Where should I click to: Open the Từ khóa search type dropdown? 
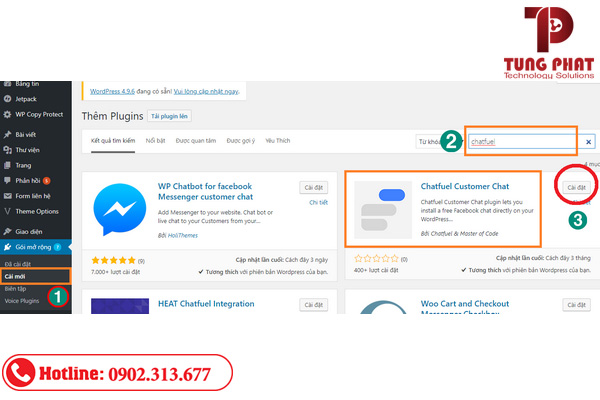(440, 142)
